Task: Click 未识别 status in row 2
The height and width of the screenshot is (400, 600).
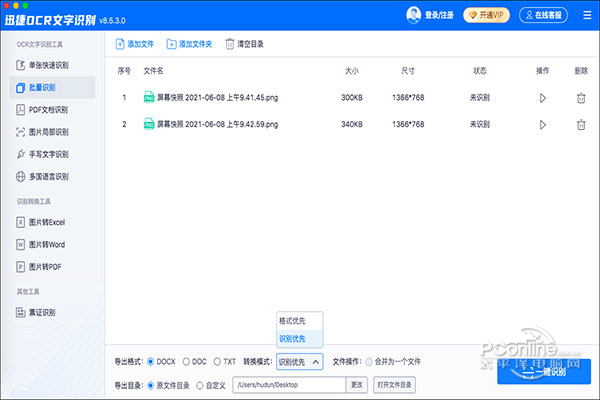Action: (480, 124)
